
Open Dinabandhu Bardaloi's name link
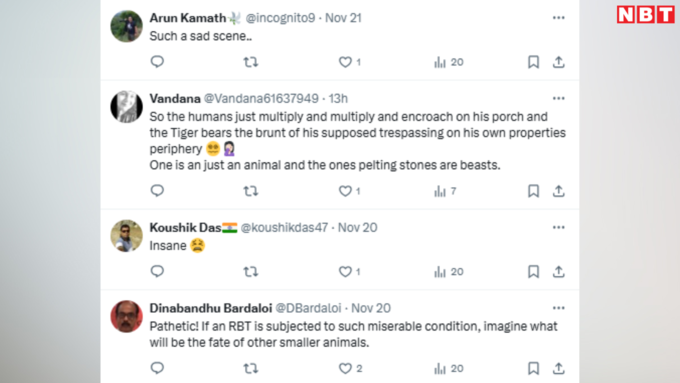tap(211, 308)
